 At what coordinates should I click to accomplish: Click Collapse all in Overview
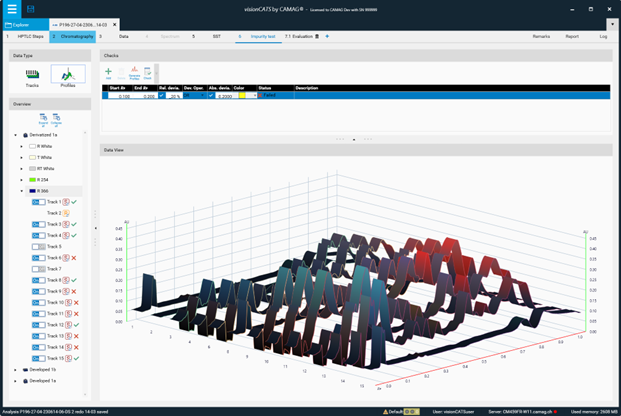coord(56,119)
